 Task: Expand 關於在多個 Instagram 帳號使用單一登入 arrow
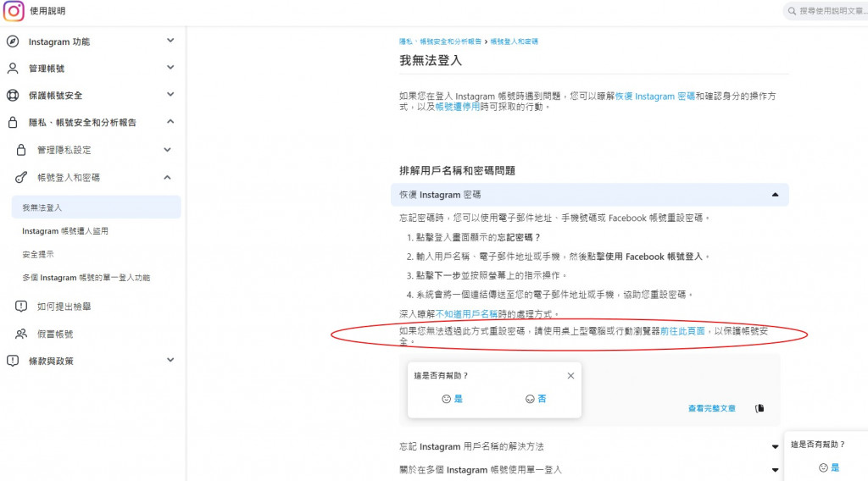(775, 470)
